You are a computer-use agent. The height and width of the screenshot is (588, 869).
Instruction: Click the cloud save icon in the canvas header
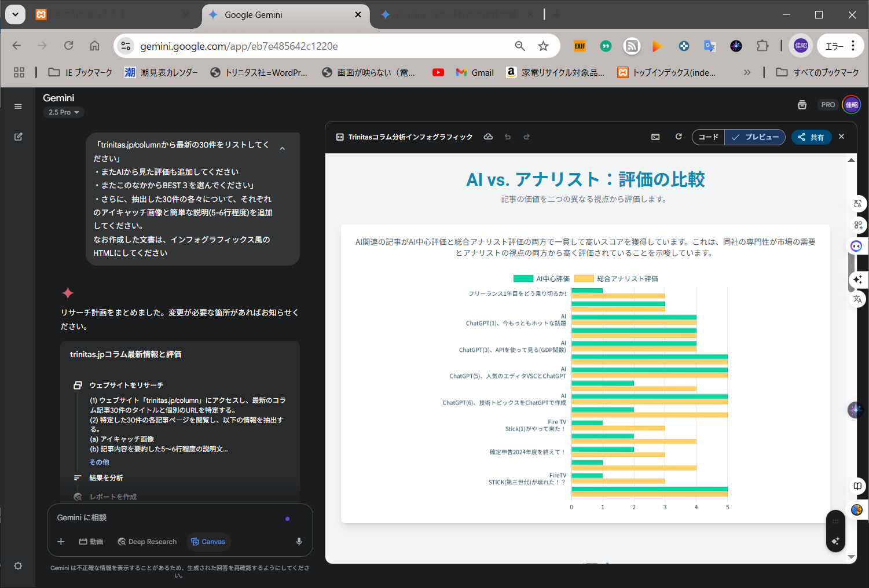[488, 137]
